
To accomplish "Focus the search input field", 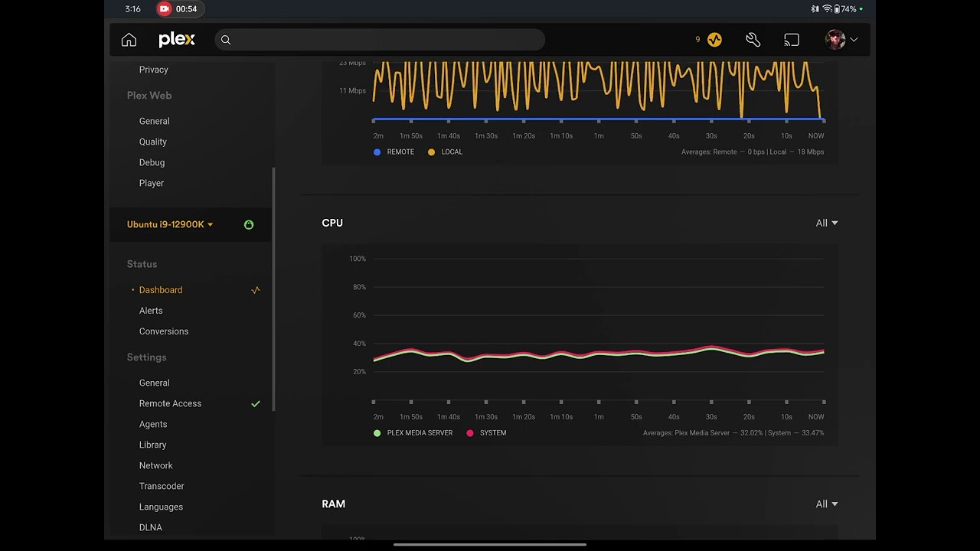I will [x=380, y=40].
